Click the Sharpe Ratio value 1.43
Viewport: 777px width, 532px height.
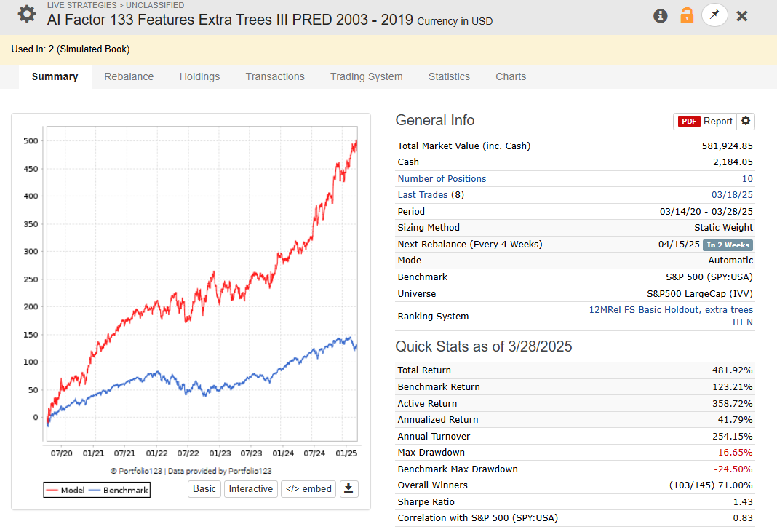click(743, 501)
